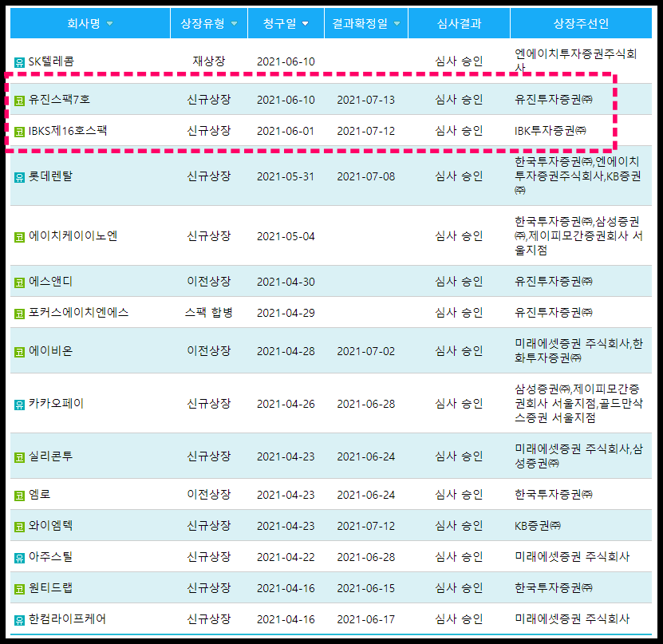This screenshot has width=663, height=644.
Task: Select the 2021-07-02 result date
Action: [365, 351]
